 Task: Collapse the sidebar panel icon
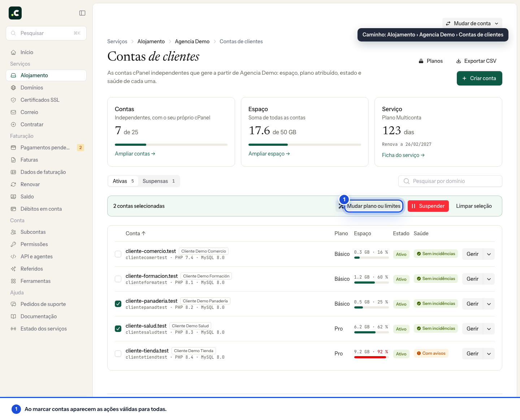(82, 13)
